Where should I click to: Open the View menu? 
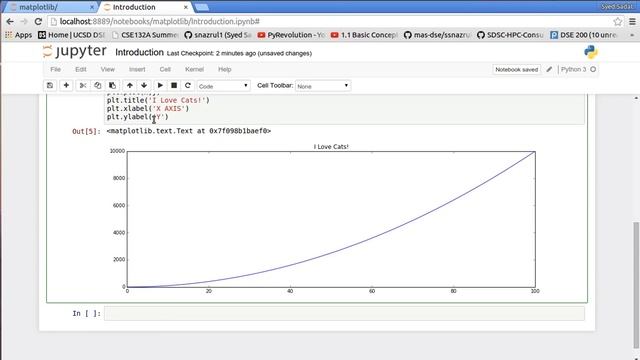coord(108,69)
